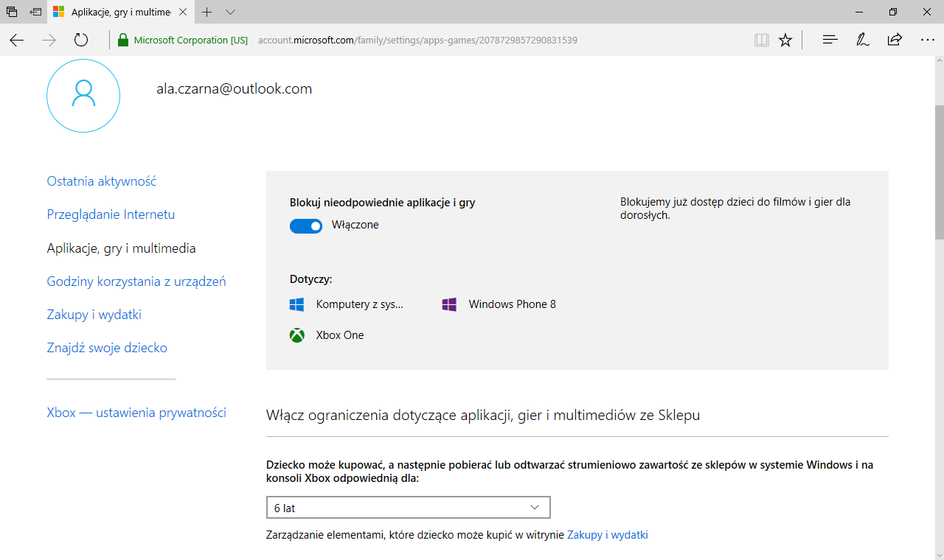
Task: Open the Hub lines icon
Action: pyautogui.click(x=830, y=41)
